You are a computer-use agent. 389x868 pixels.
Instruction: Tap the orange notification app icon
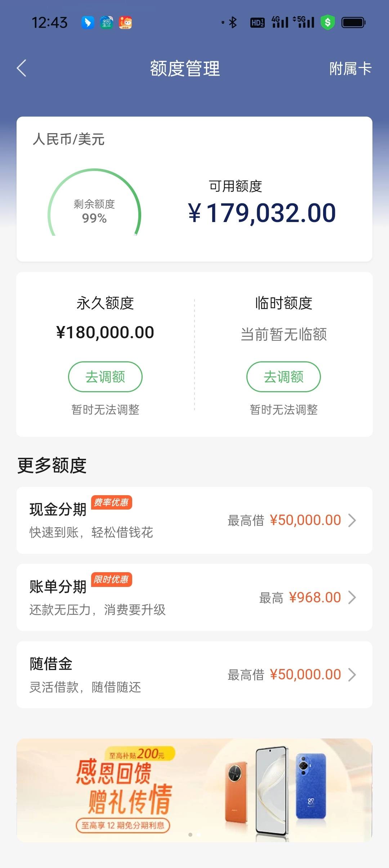125,22
